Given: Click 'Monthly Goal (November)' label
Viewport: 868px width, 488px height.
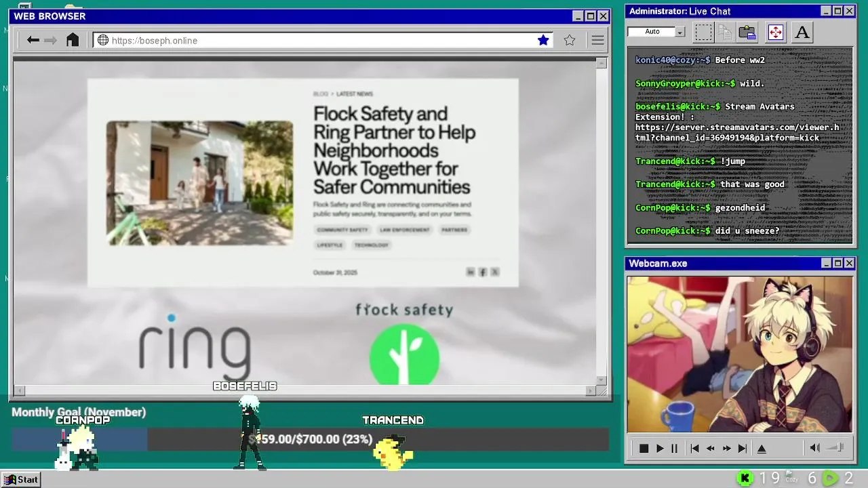Looking at the screenshot, I should (x=79, y=412).
